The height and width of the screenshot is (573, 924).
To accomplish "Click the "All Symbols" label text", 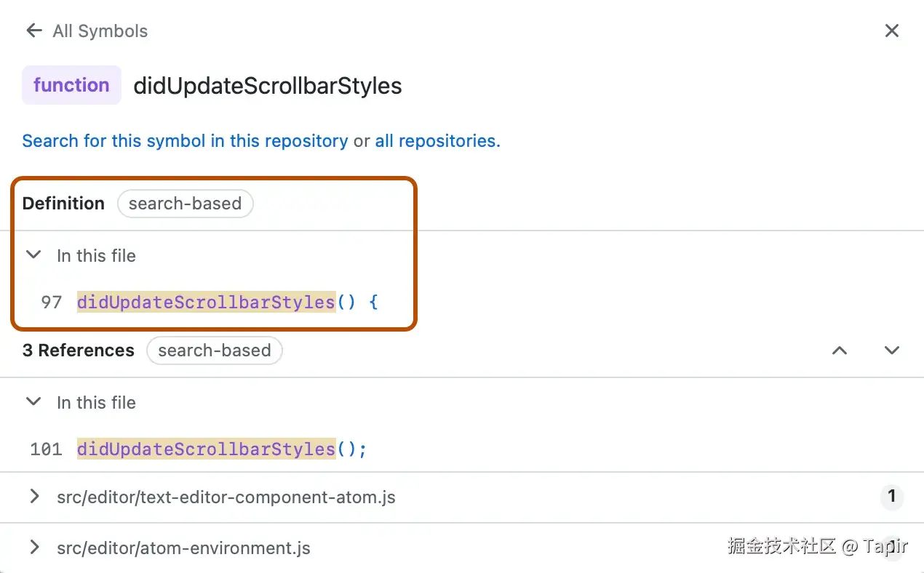I will [100, 31].
